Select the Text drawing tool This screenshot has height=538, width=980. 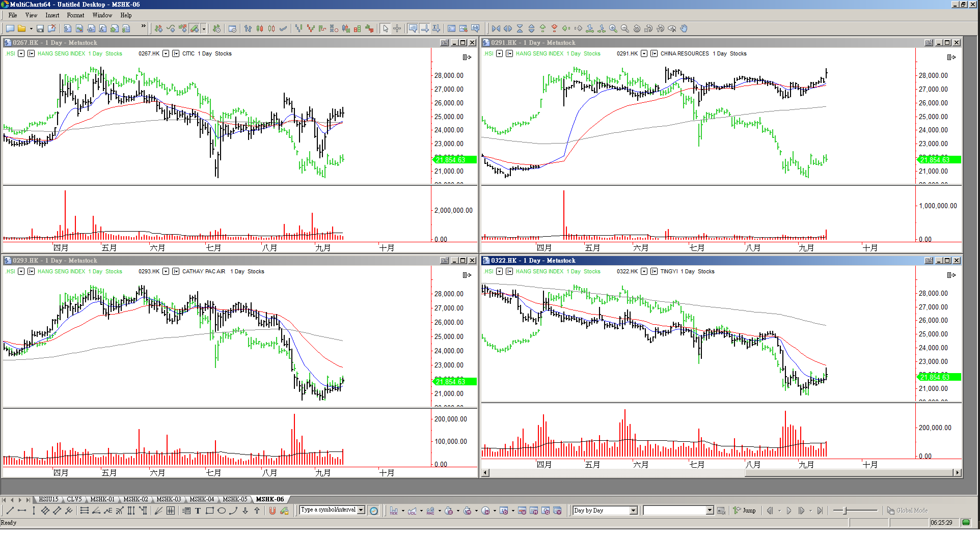coord(198,511)
